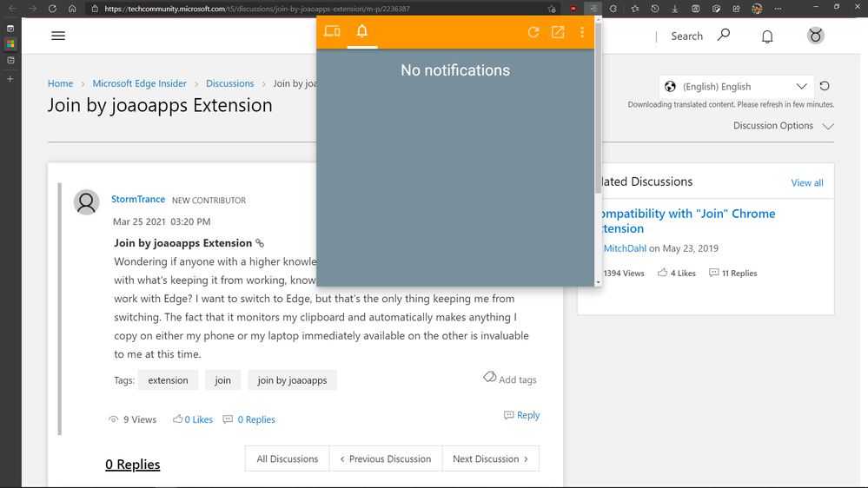Open the Favorites list
The height and width of the screenshot is (488, 868).
635,9
